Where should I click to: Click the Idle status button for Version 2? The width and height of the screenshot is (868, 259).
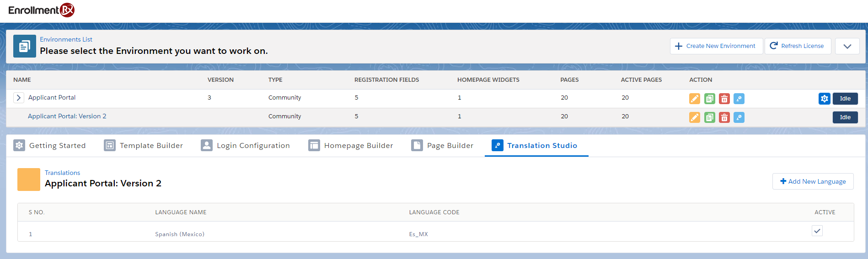point(845,117)
